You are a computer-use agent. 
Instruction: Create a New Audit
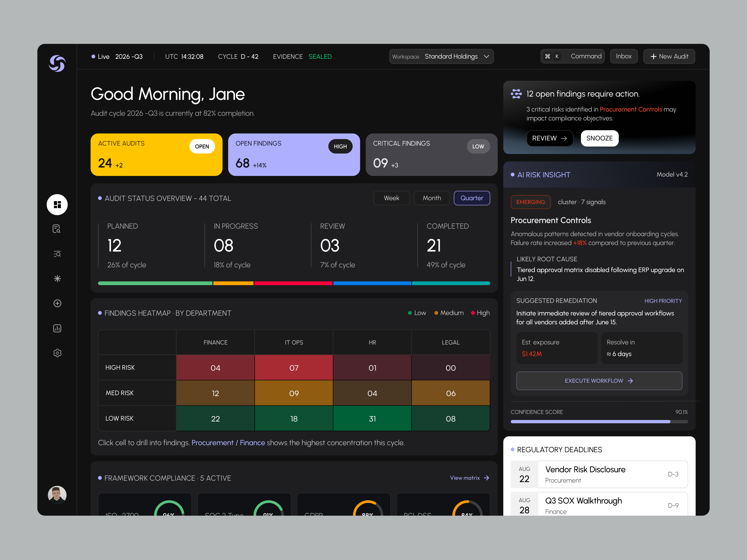click(x=669, y=56)
